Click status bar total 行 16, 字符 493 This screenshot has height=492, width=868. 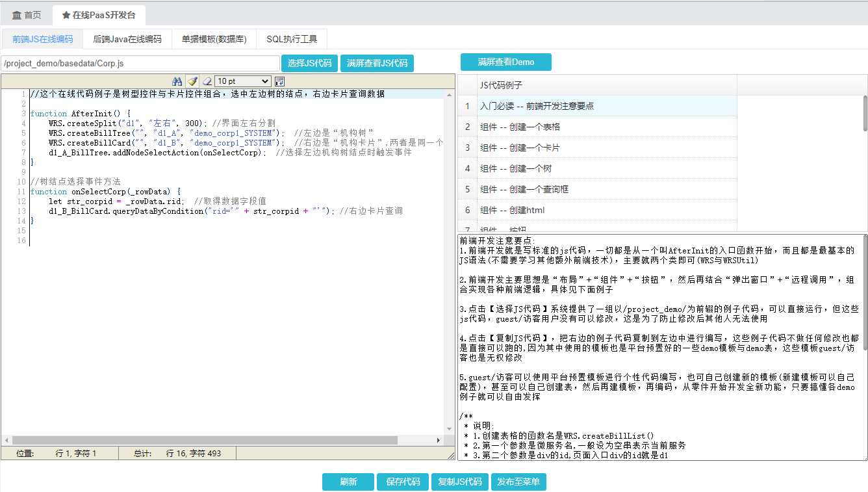coord(194,453)
